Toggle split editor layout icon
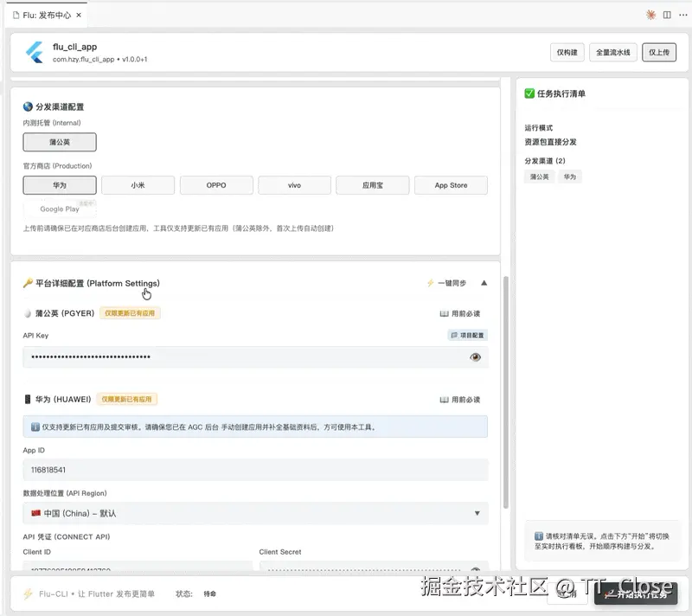 point(667,15)
